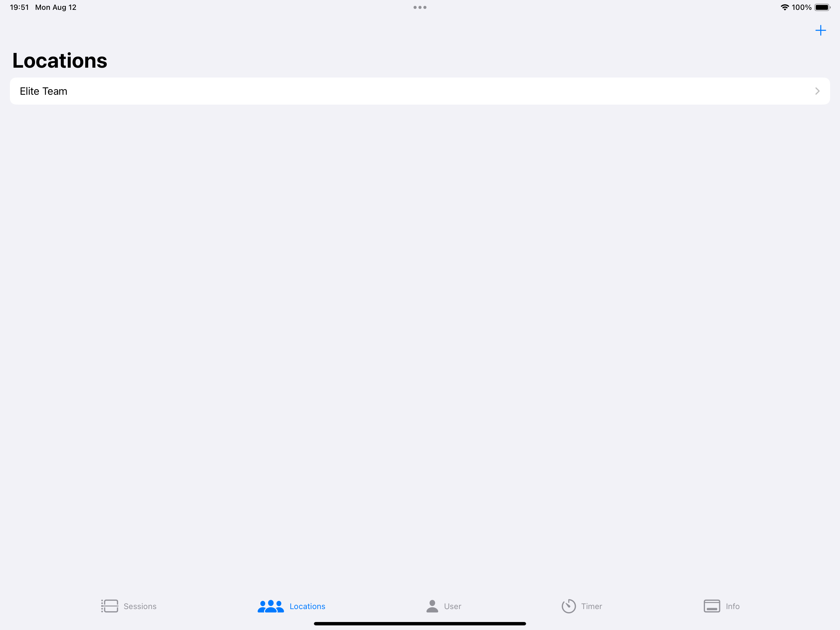Tap the home indicator bar
This screenshot has width=840, height=630.
(420, 624)
